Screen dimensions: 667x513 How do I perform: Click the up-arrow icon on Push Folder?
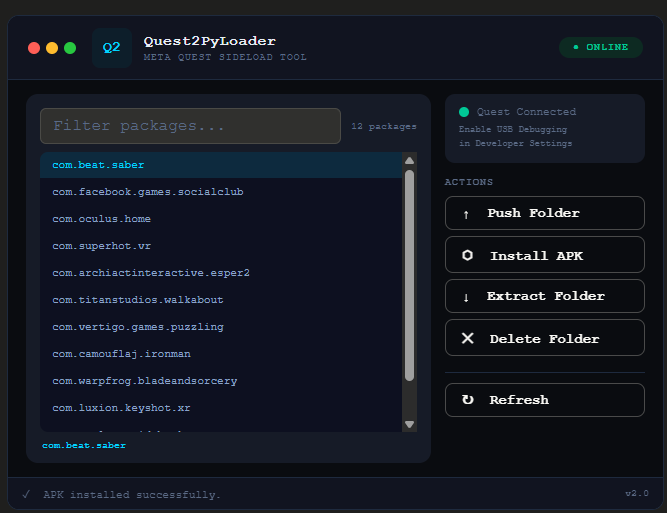point(466,214)
